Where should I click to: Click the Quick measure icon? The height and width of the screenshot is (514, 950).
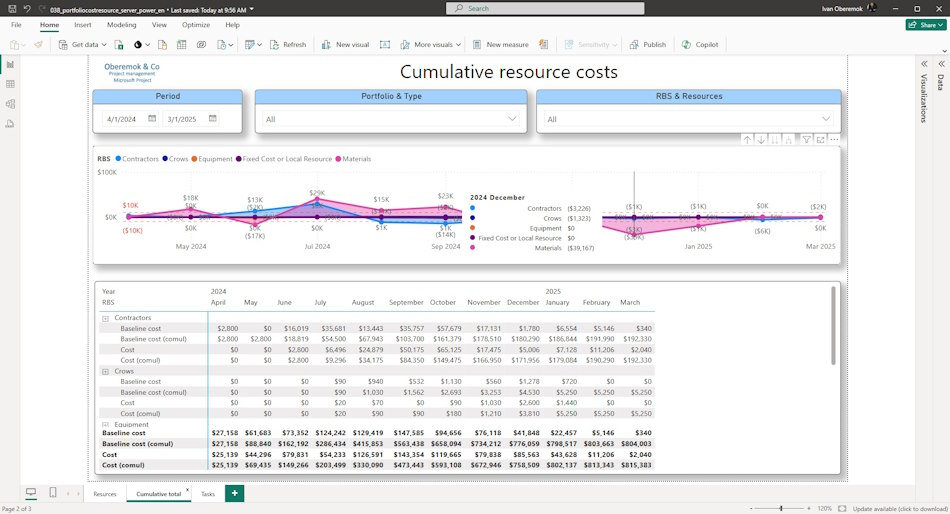(543, 45)
